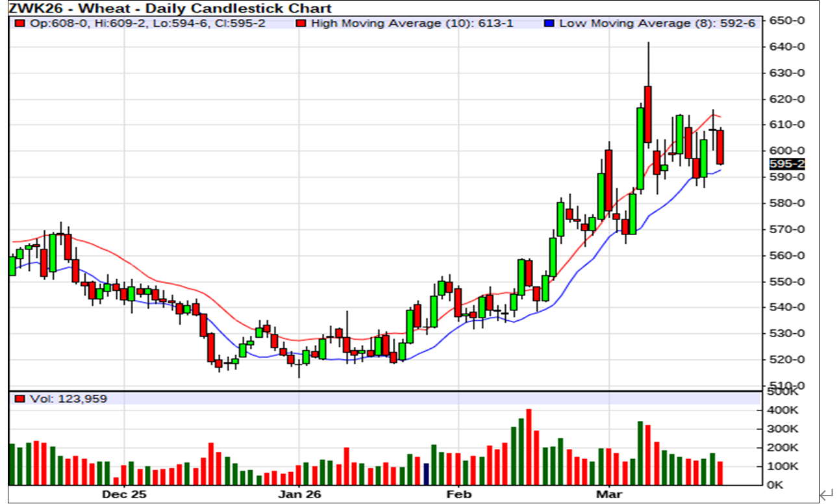Click the dark blue volume bar
Viewport: 839px width, 504px height.
tap(426, 473)
